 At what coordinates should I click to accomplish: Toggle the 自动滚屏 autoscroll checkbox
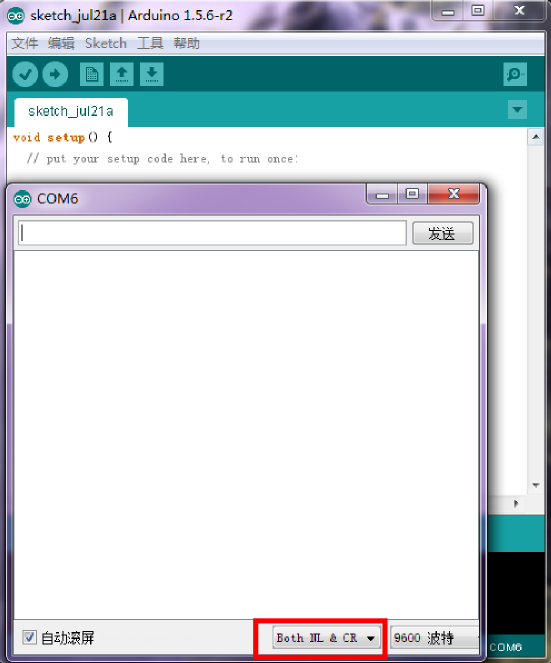[x=29, y=637]
